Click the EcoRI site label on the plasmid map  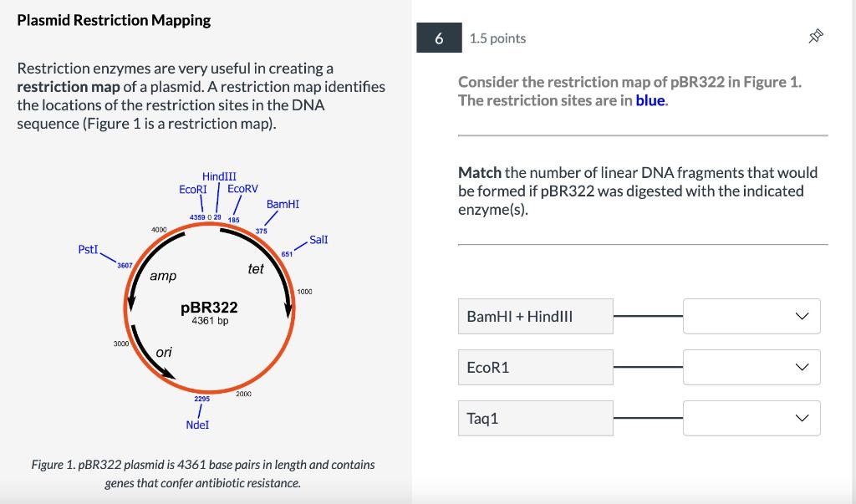[193, 191]
